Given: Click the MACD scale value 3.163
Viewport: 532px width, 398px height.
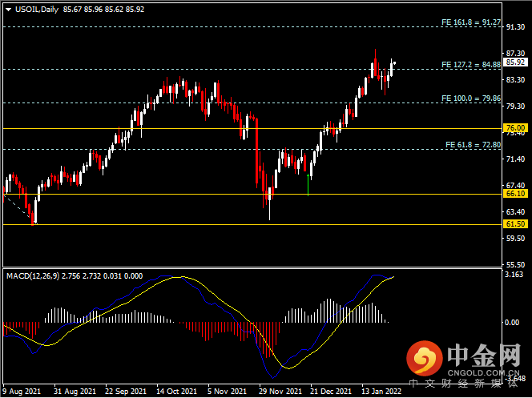Looking at the screenshot, I should click(x=514, y=275).
